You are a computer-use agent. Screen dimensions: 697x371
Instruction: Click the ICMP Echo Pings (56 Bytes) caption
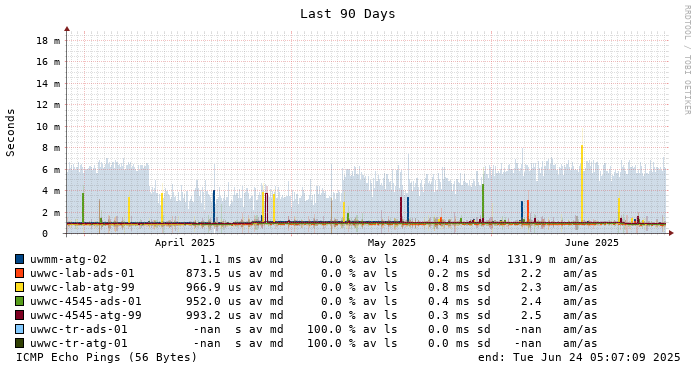(x=106, y=357)
